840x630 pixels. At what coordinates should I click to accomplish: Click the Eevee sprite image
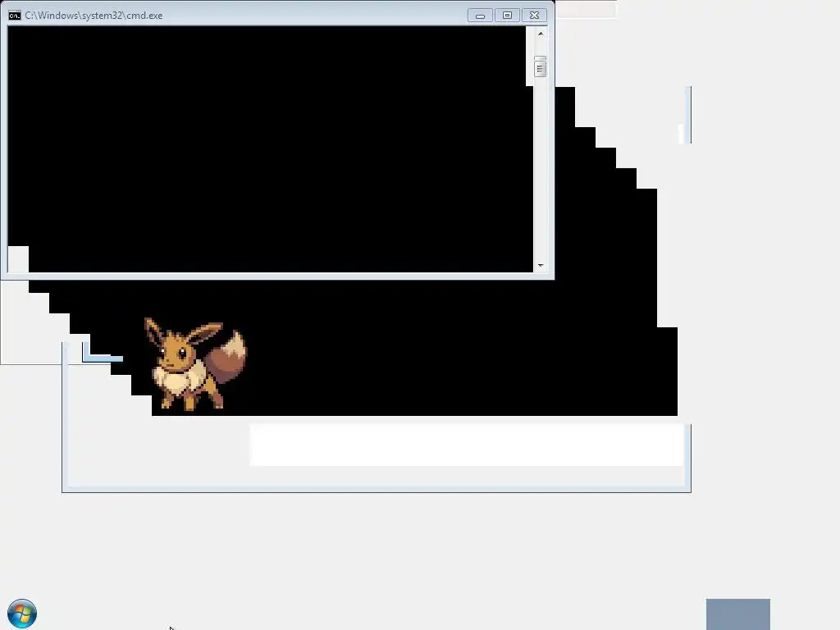tap(195, 364)
